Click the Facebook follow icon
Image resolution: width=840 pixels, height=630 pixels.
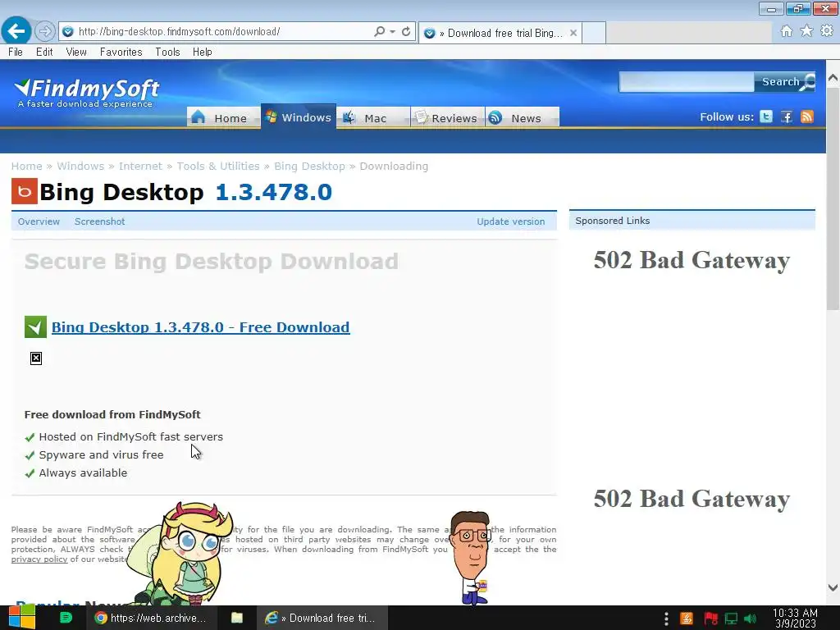tap(787, 116)
